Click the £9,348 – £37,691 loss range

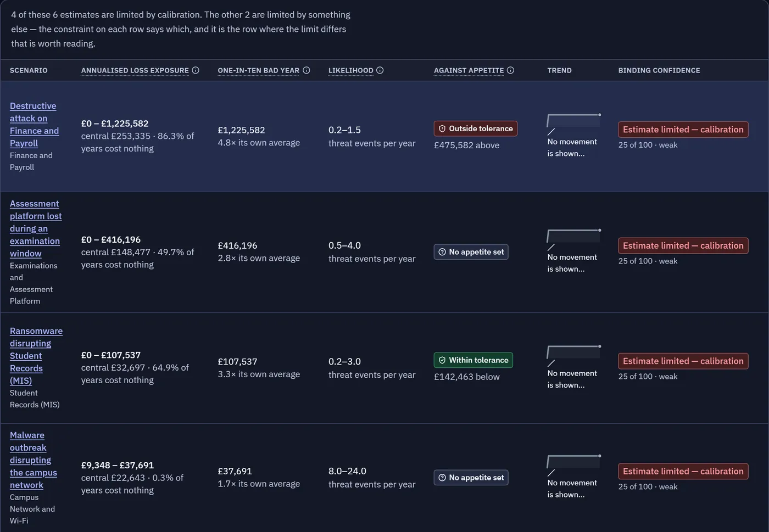118,465
